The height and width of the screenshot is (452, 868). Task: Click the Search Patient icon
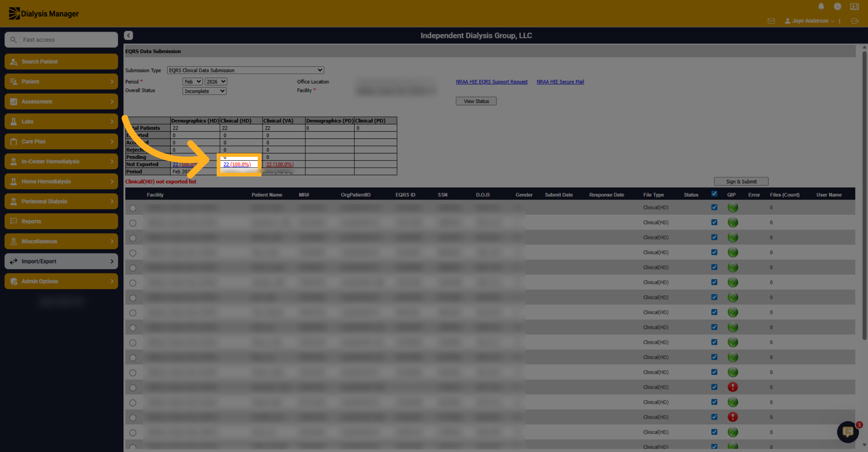(14, 62)
